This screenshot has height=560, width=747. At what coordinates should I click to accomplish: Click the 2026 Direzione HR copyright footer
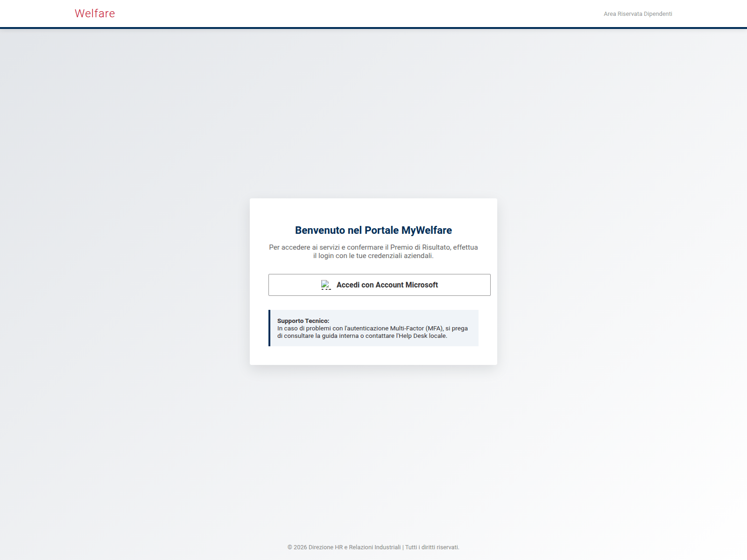pyautogui.click(x=373, y=547)
